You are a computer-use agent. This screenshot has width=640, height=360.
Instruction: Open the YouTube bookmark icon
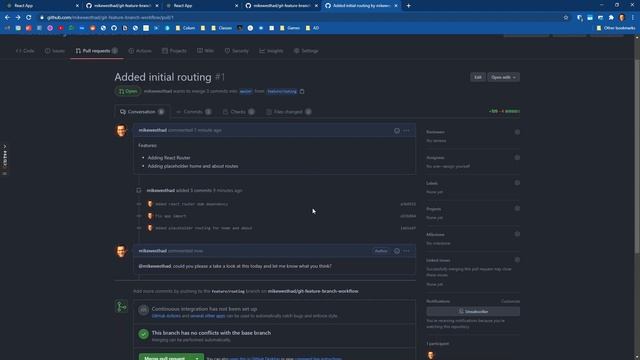point(61,28)
